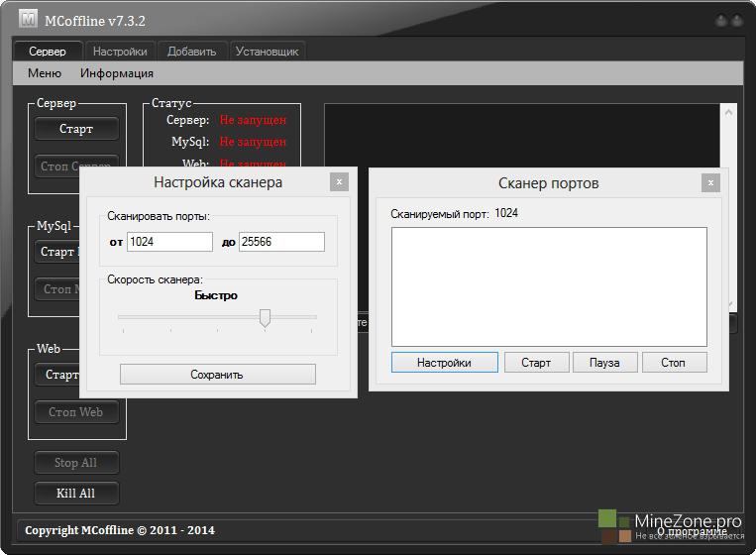Close the Сканер портов window
Viewport: 756px width, 555px height.
[710, 182]
